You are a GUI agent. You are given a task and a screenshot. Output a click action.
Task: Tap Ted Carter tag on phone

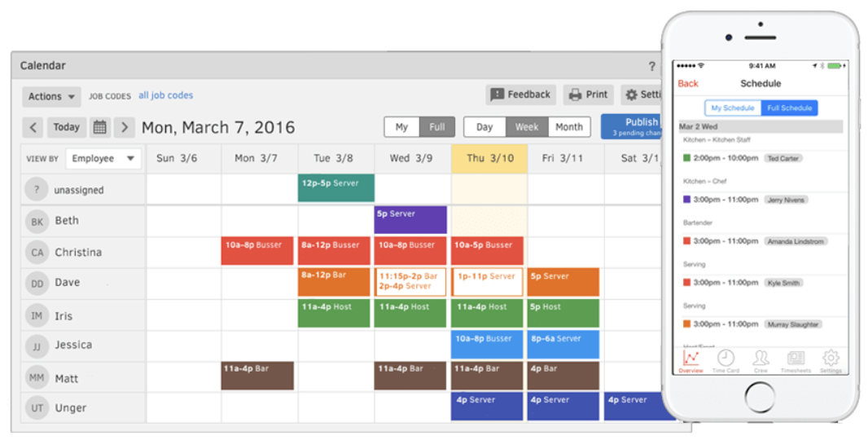point(783,159)
